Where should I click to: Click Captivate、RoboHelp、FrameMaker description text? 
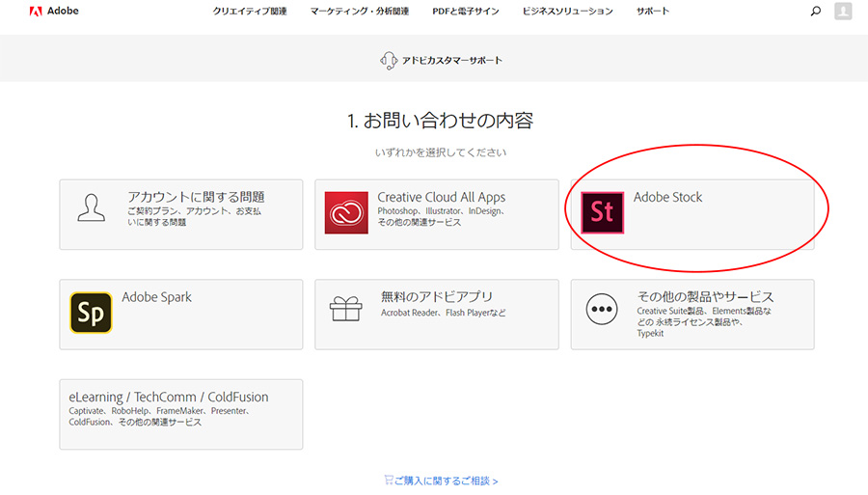point(159,417)
